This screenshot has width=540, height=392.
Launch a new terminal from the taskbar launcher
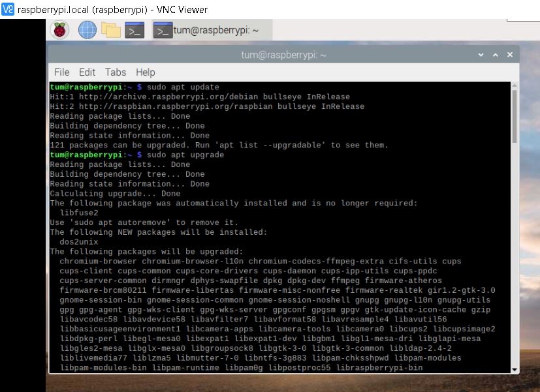pos(135,30)
